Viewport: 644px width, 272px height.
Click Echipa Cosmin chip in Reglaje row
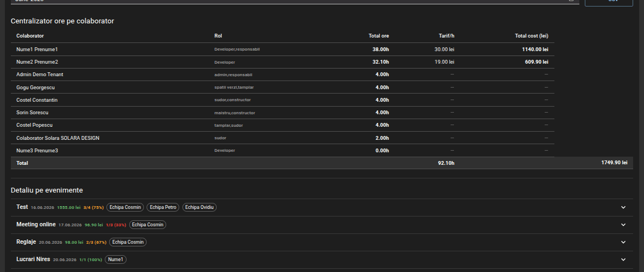[x=128, y=242]
